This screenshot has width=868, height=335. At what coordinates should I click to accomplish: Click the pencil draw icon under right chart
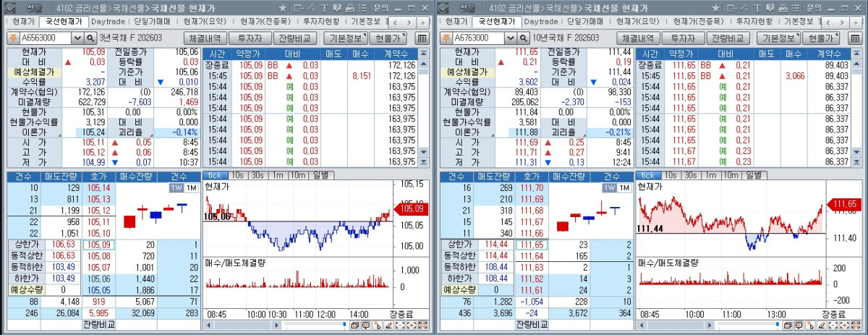click(822, 325)
